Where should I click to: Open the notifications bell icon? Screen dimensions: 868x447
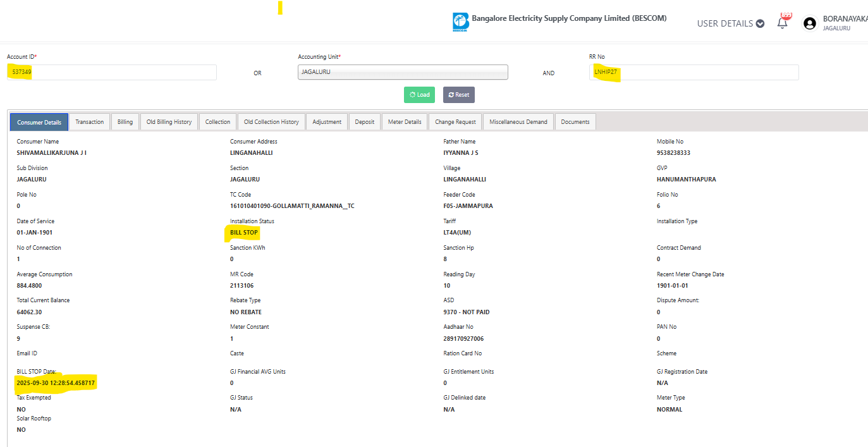(783, 23)
